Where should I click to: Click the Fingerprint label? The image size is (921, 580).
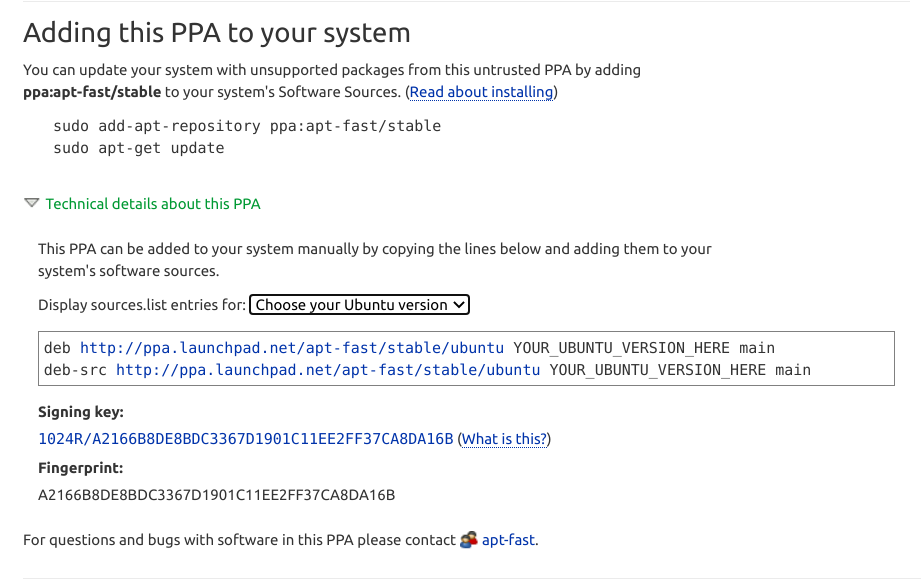coord(80,468)
